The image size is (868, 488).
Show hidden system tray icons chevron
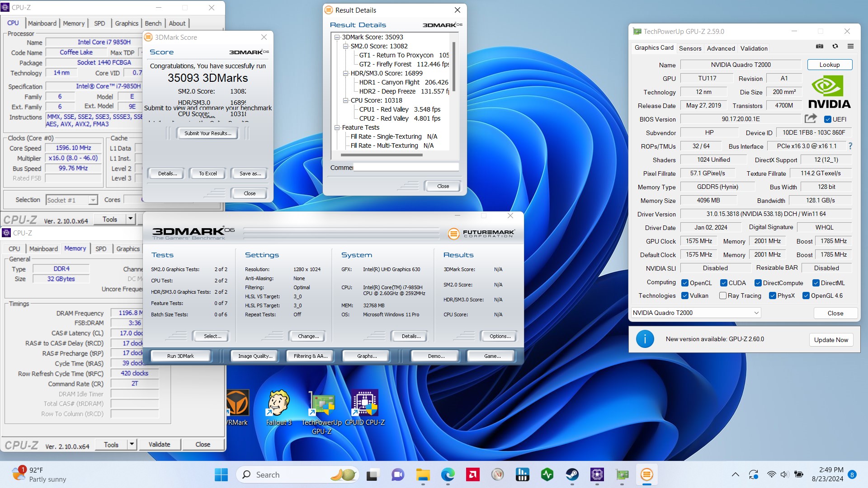point(736,474)
